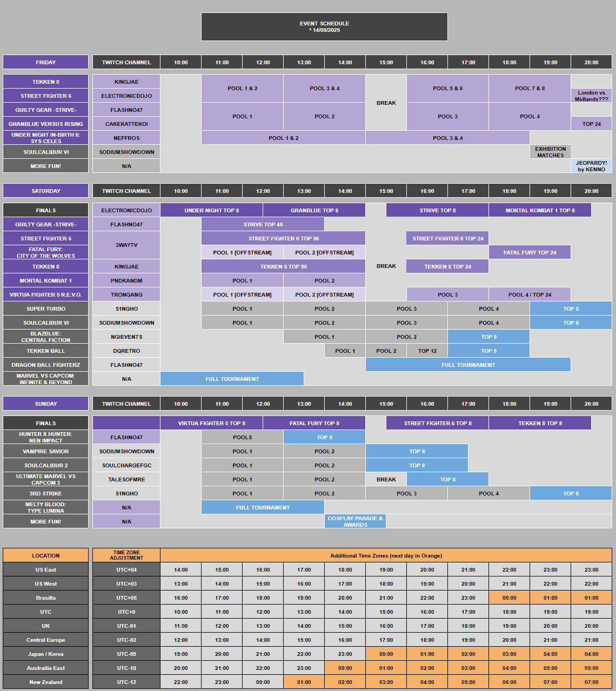Click the MORTAL KOMBAT 1 TOP 8 block

(x=540, y=210)
